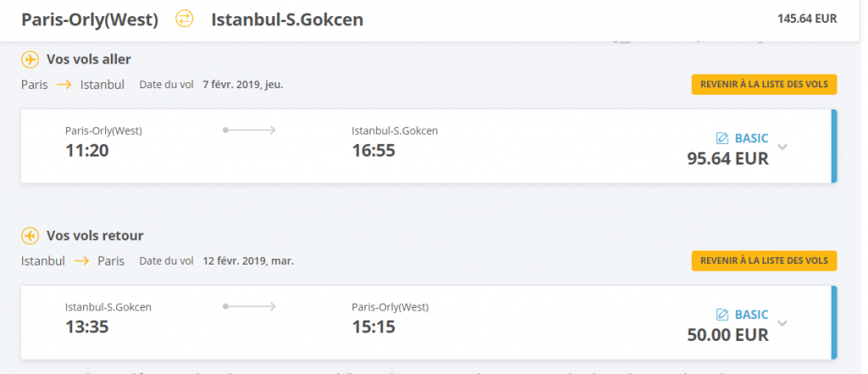Click the date 12 févr. 2019, mar.
The image size is (868, 374).
(248, 261)
